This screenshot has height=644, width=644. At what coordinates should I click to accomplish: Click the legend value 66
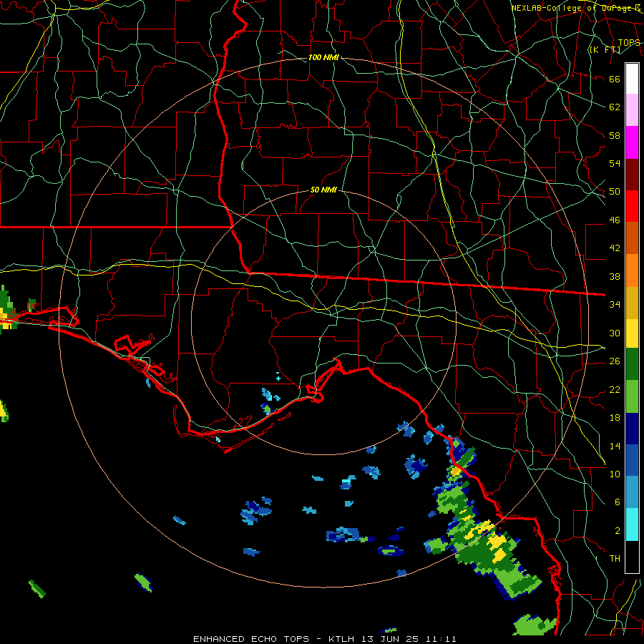pyautogui.click(x=615, y=79)
